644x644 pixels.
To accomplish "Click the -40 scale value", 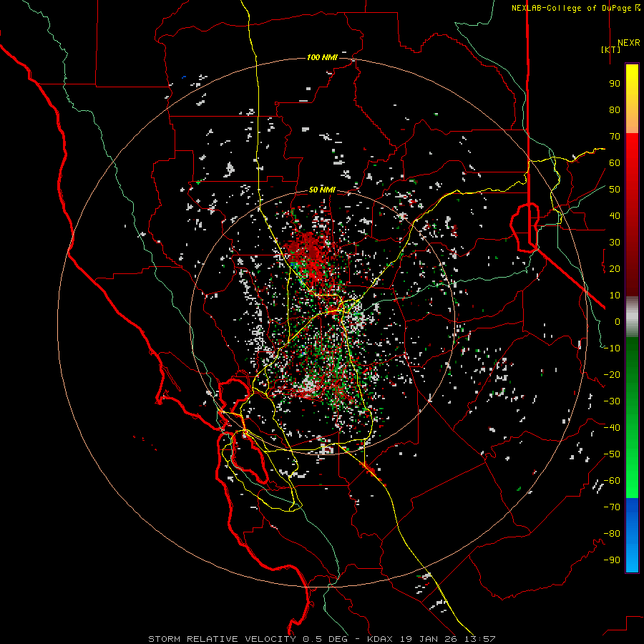I will (612, 428).
